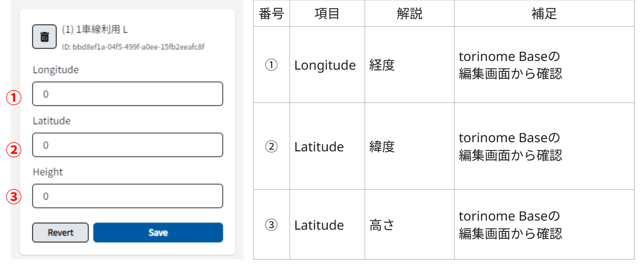
Task: Click the 項目 column header
Action: coord(327,14)
